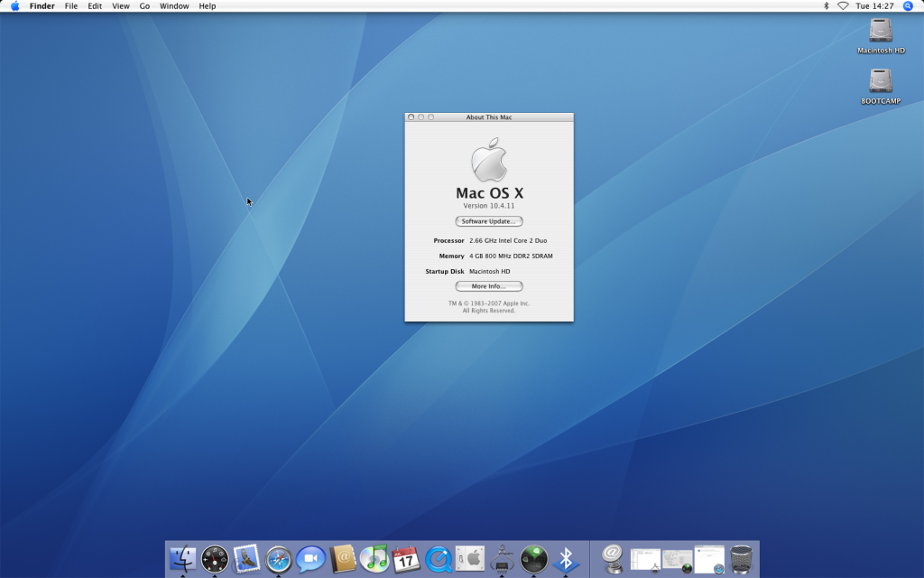Close the About This Mac window
The image size is (924, 578).
pos(411,117)
